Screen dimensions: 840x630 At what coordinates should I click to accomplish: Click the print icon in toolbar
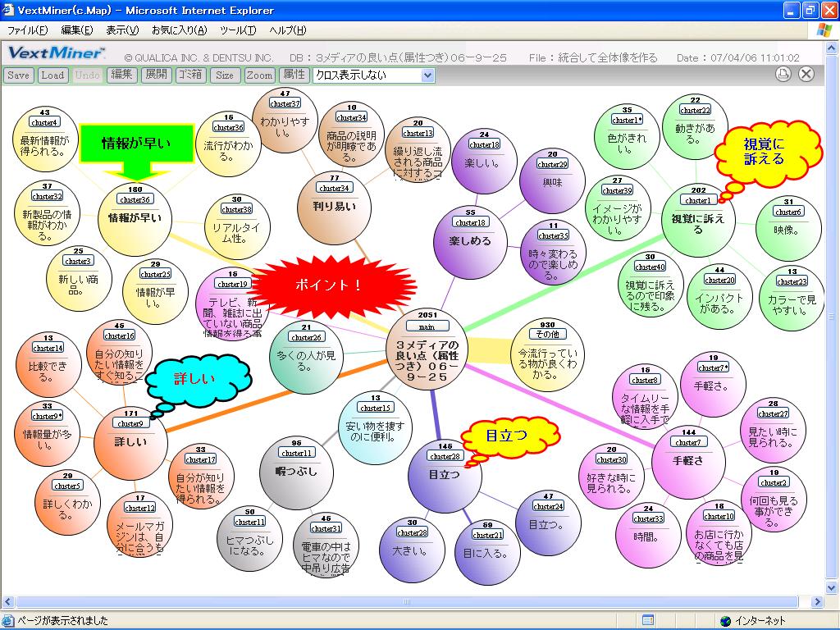(x=783, y=74)
